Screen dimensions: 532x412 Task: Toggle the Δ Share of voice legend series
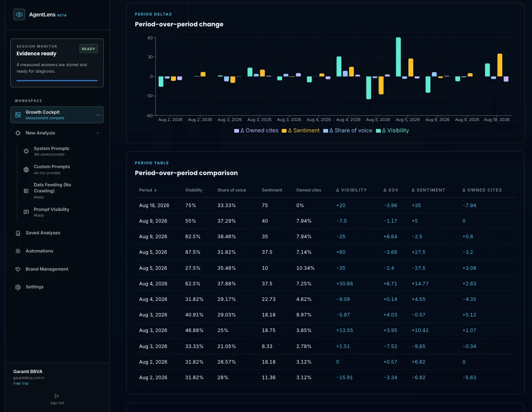tap(348, 131)
